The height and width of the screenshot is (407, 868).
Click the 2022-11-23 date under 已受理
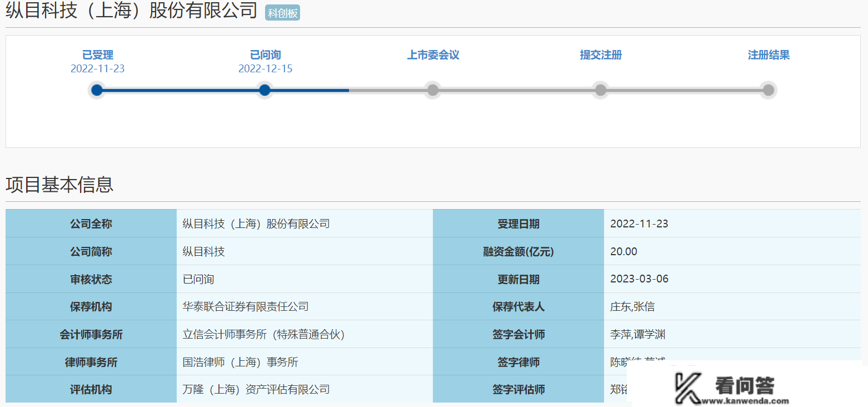tap(98, 69)
